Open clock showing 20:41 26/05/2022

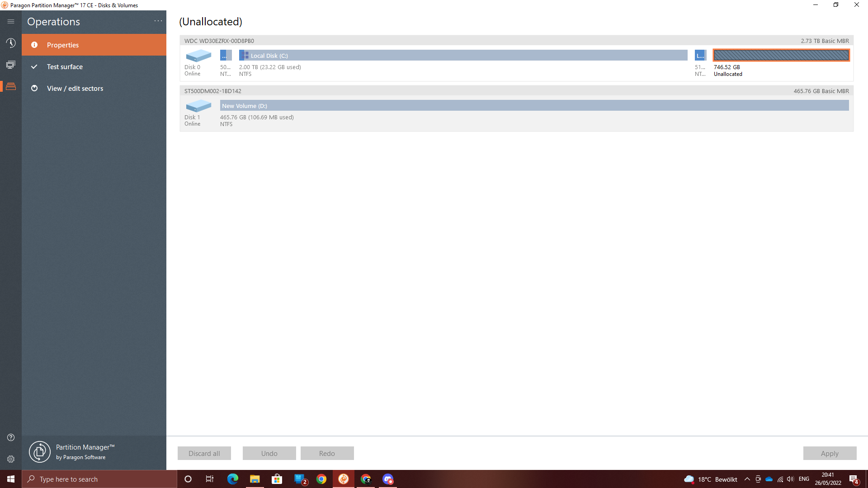828,479
